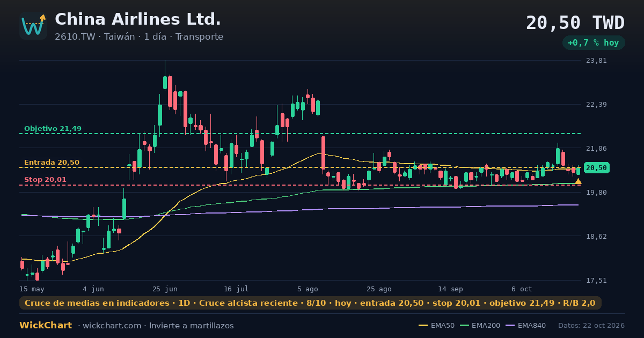Open the wickchart.com footer link
This screenshot has height=338, width=644.
(x=112, y=326)
